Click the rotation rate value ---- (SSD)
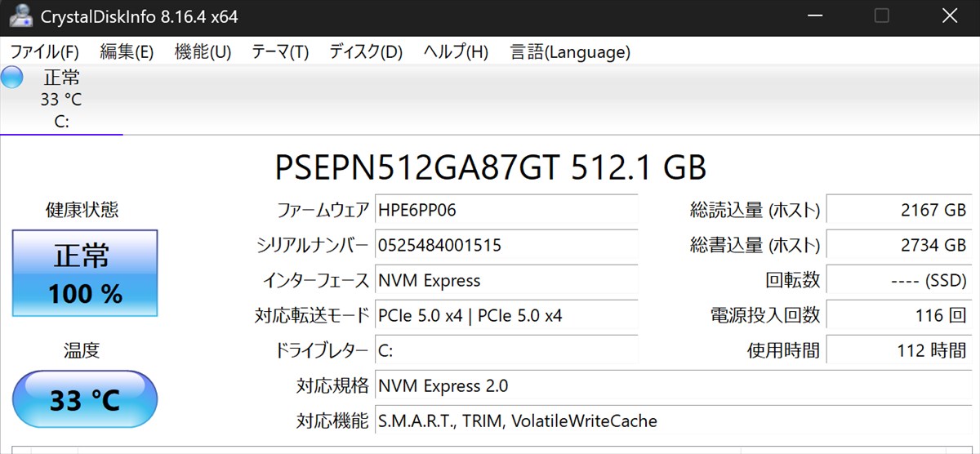 900,280
